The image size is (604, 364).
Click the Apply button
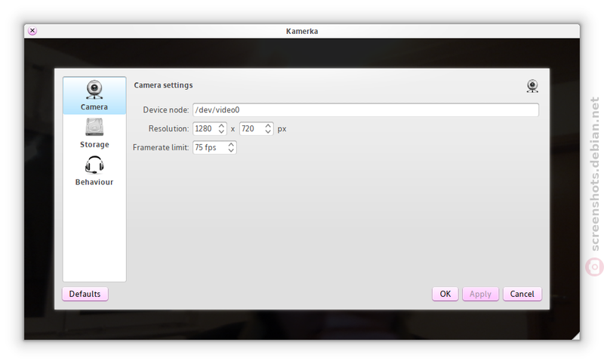coord(480,294)
